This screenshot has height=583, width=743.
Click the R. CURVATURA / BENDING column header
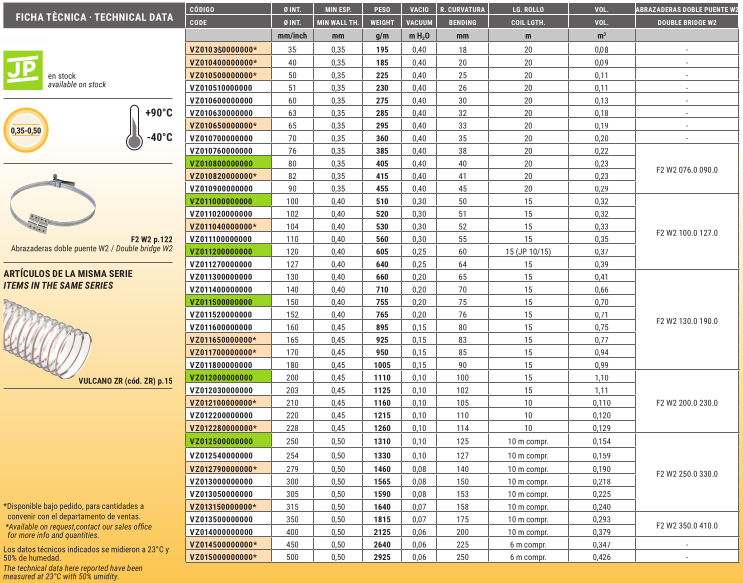pos(462,14)
